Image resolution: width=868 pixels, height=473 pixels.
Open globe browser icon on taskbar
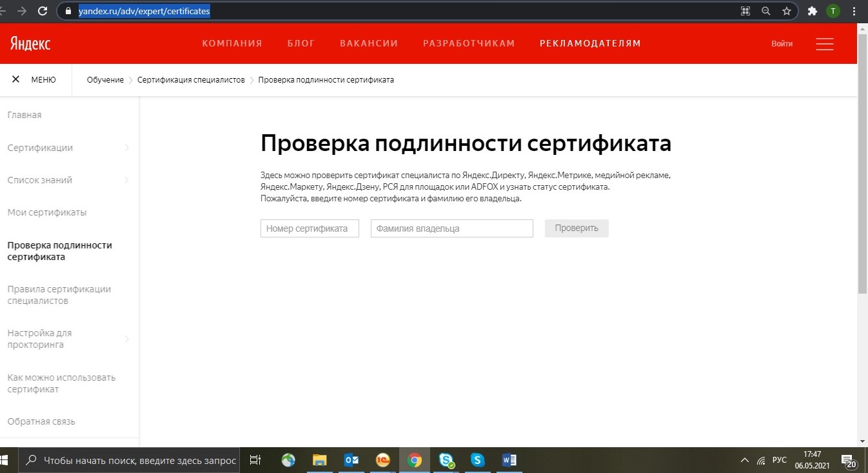(x=288, y=460)
